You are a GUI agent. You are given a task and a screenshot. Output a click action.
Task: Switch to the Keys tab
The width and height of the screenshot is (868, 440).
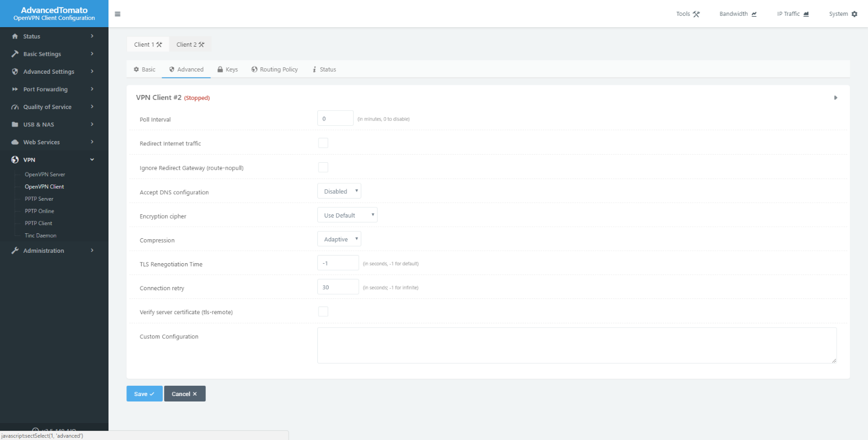pos(227,69)
